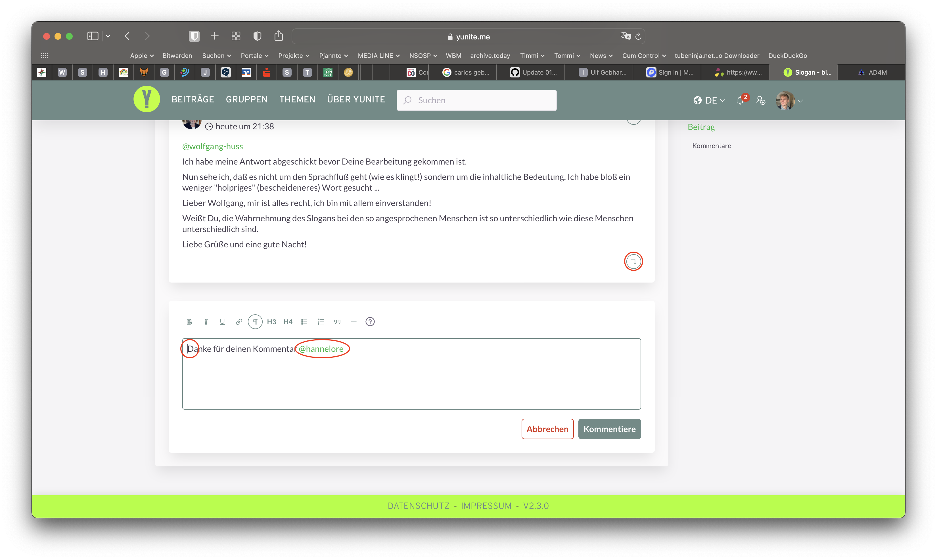Open a new tab with plus icon
Image resolution: width=937 pixels, height=560 pixels.
pyautogui.click(x=215, y=36)
